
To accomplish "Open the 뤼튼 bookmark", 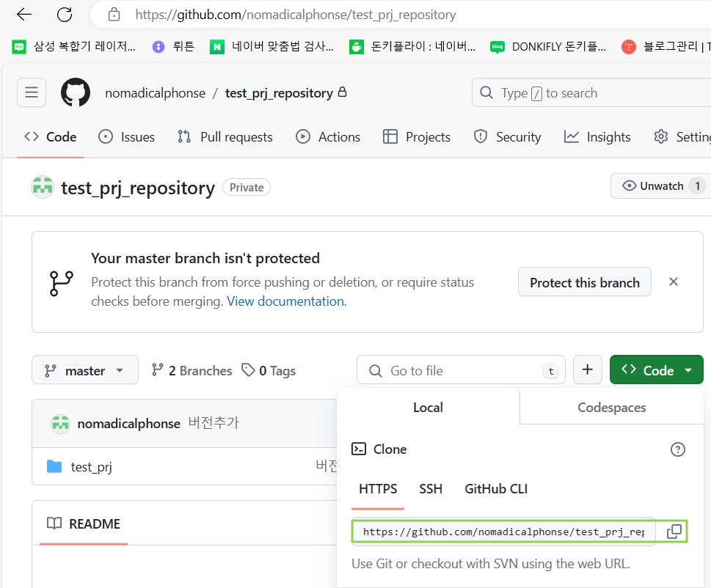I will (173, 46).
